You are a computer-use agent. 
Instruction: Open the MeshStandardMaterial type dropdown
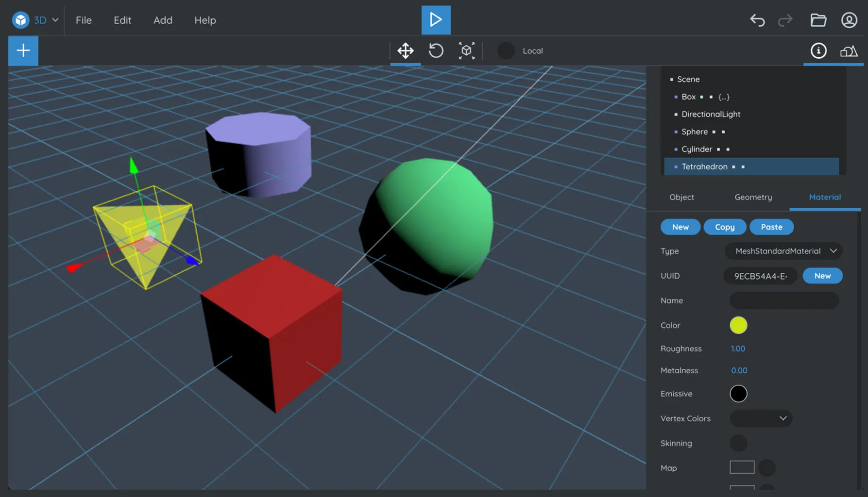click(783, 251)
